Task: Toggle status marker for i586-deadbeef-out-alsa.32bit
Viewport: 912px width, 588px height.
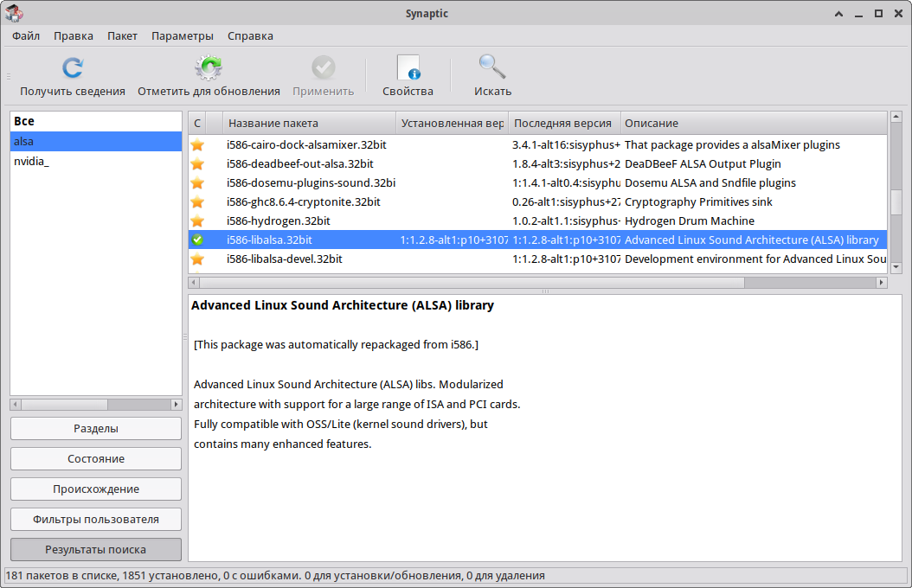Action: [x=197, y=163]
